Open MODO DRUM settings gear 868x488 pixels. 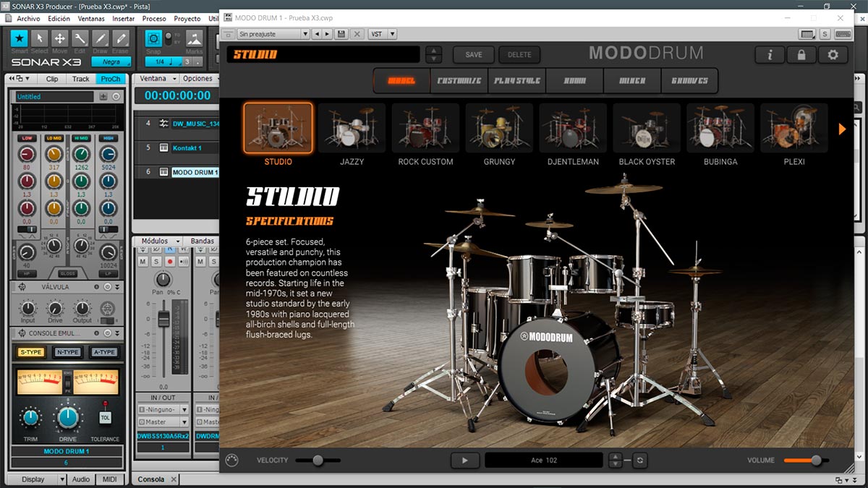(x=833, y=54)
